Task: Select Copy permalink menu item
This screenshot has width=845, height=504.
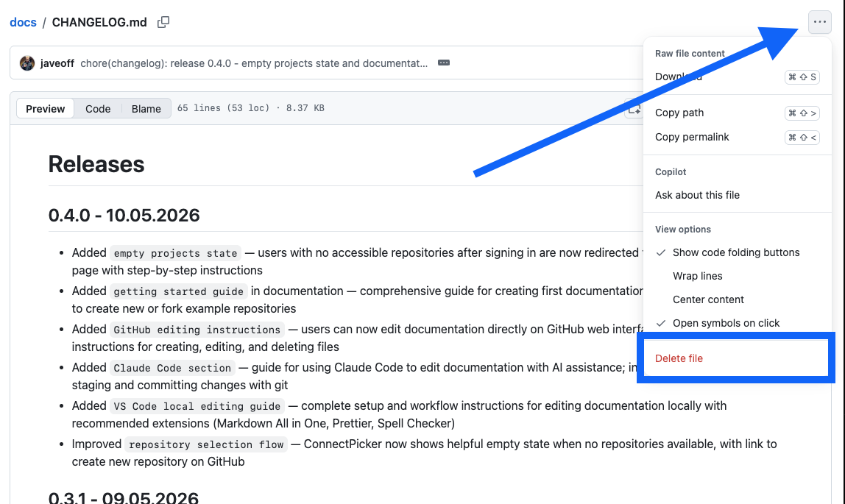Action: 737,137
